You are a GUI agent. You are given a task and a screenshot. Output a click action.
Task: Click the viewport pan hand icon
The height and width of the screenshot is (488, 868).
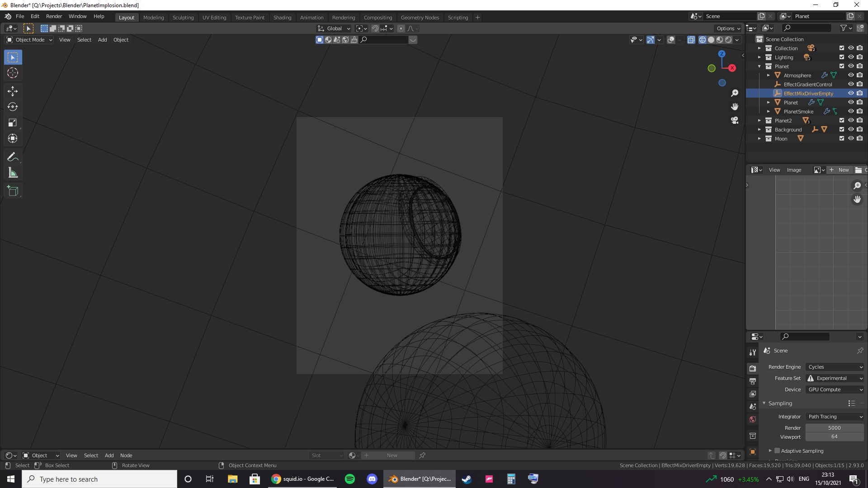tap(735, 107)
